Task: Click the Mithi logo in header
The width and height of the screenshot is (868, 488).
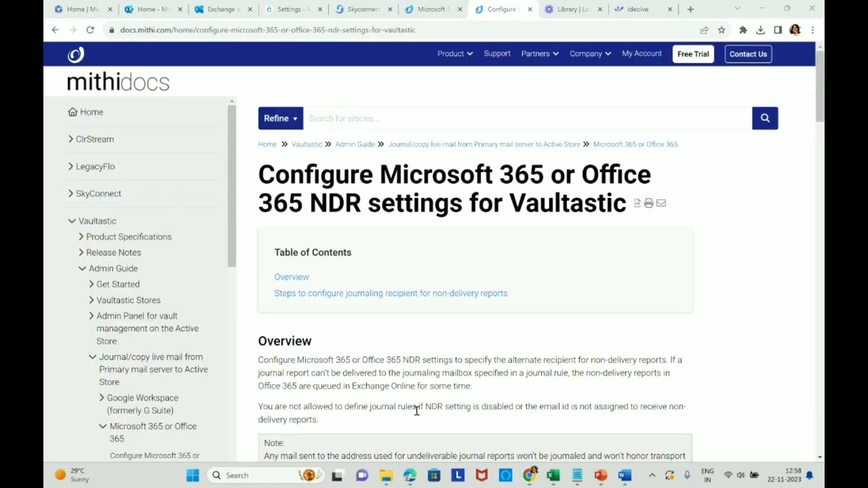Action: click(76, 54)
